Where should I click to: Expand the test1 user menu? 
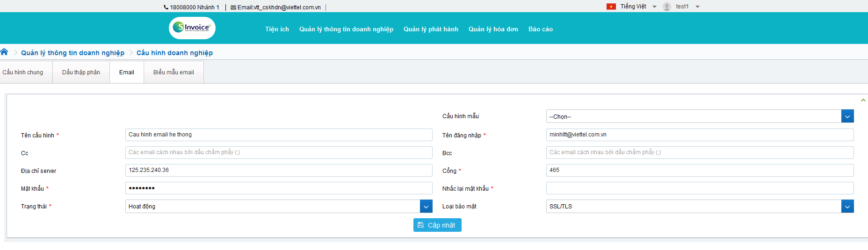pyautogui.click(x=697, y=7)
